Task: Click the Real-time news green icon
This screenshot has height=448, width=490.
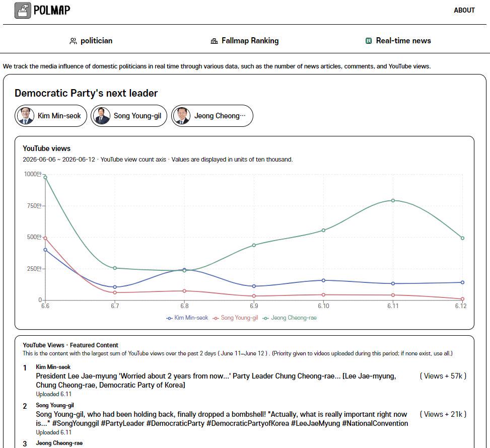Action: pyautogui.click(x=369, y=41)
